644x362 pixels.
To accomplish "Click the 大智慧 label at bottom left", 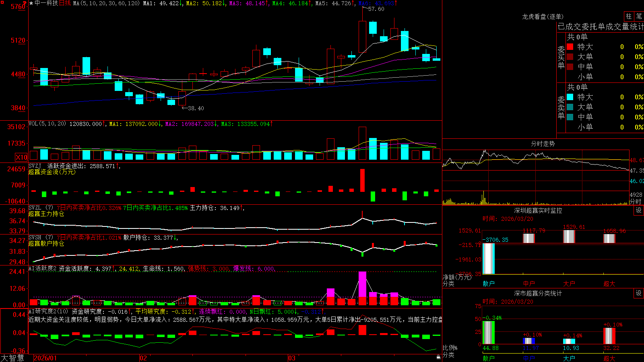I will click(x=12, y=358).
